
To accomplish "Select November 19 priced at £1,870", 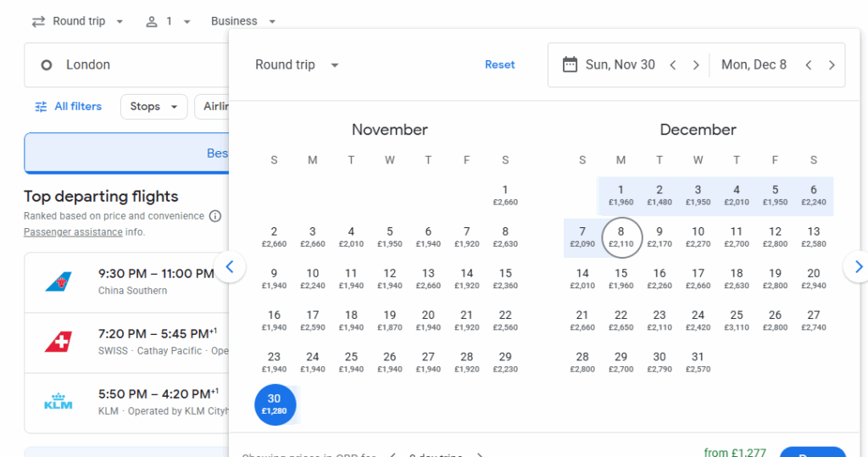I will (390, 320).
